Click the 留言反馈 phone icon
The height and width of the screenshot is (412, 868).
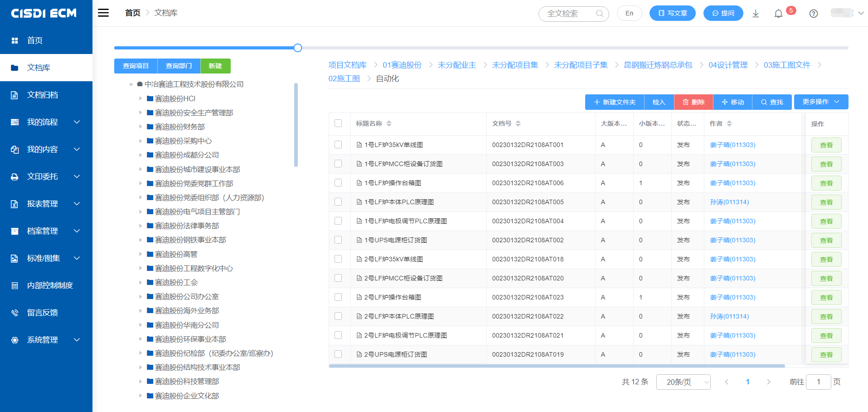click(x=15, y=313)
